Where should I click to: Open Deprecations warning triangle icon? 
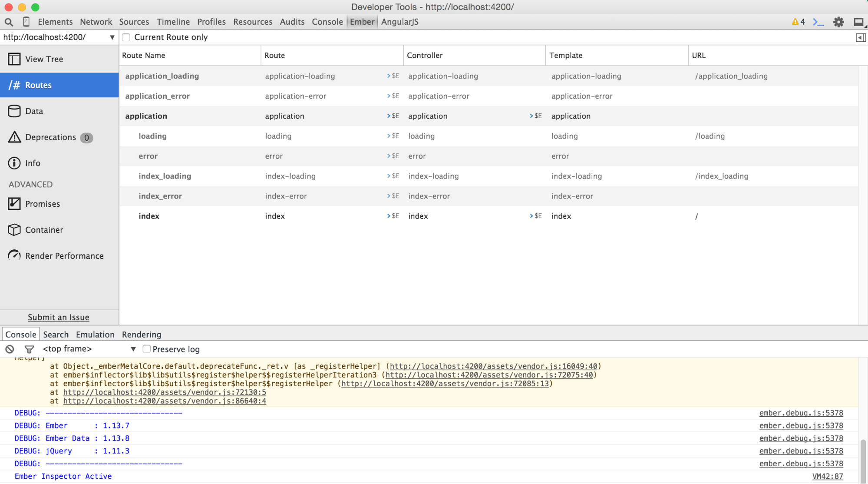point(14,137)
